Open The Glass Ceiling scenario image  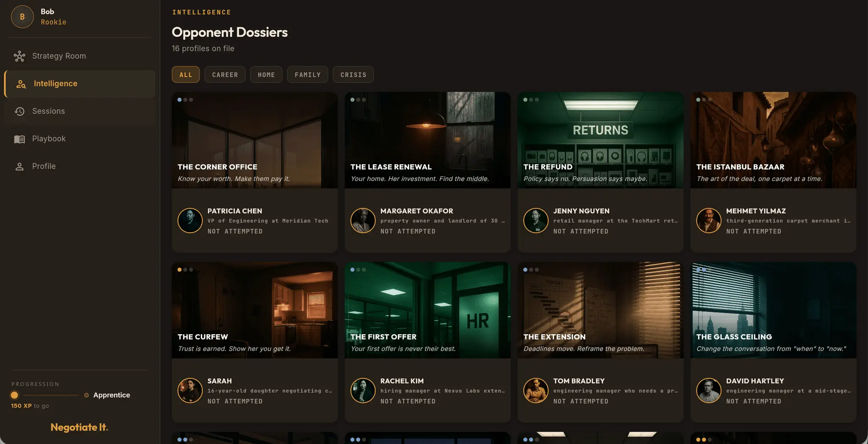[773, 310]
